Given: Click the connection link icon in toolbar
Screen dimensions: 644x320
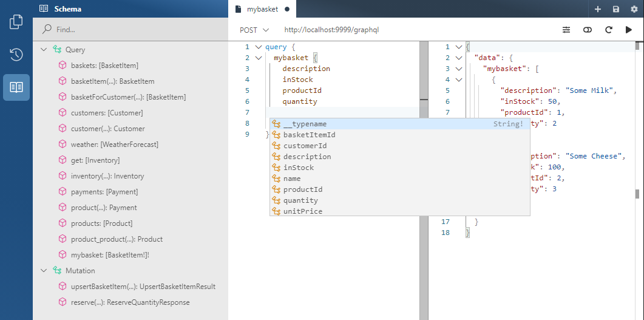Looking at the screenshot, I should 588,30.
